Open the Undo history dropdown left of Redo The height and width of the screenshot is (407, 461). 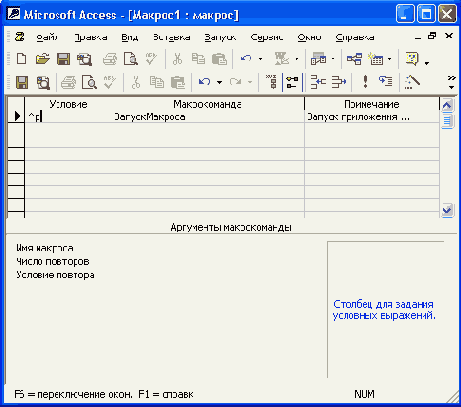click(219, 82)
